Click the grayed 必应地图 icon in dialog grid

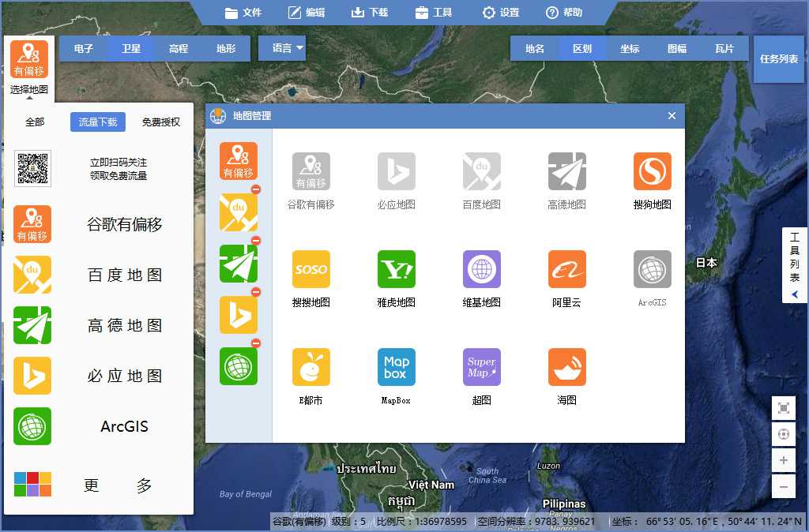pos(397,171)
